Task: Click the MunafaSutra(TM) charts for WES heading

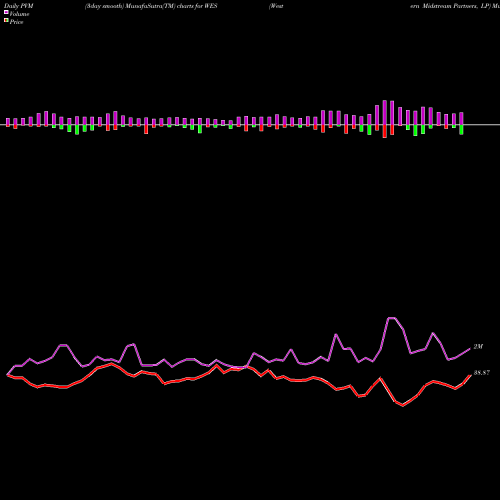Action: coord(172,6)
